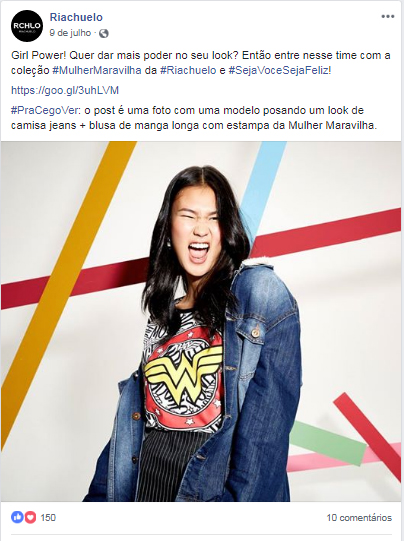
Task: Follow the #MulherMaravilha hashtag
Action: pos(97,70)
